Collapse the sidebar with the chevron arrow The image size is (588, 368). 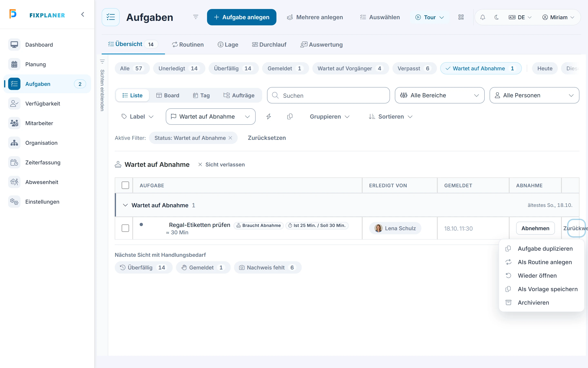(83, 14)
